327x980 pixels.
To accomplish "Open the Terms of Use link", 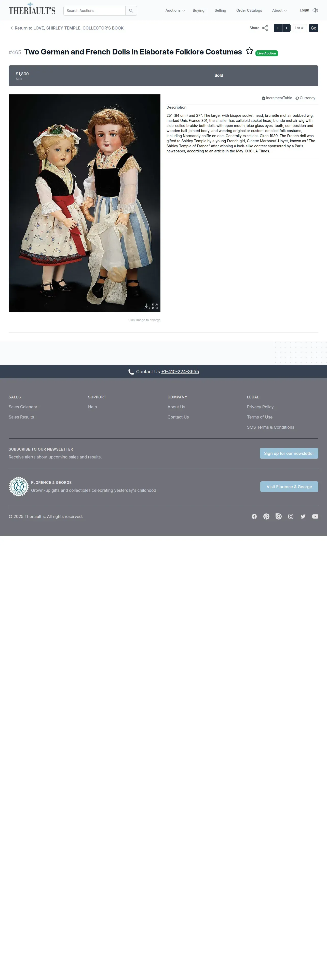I will pos(260,417).
